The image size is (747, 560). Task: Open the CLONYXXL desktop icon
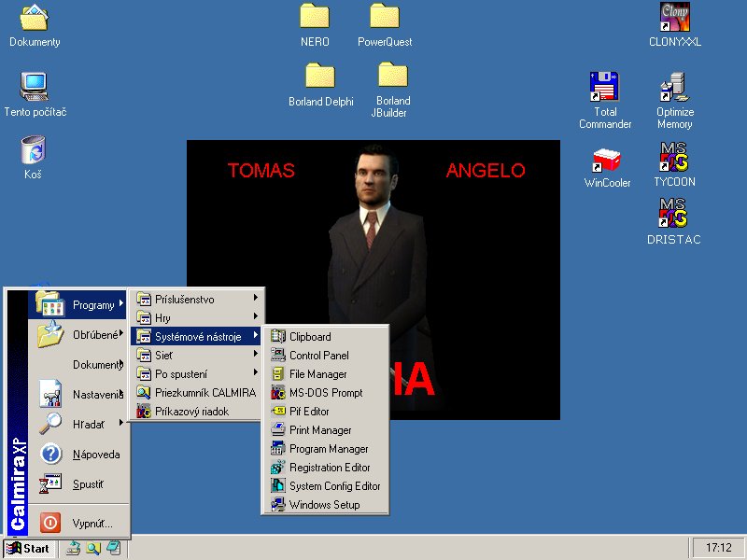[675, 18]
